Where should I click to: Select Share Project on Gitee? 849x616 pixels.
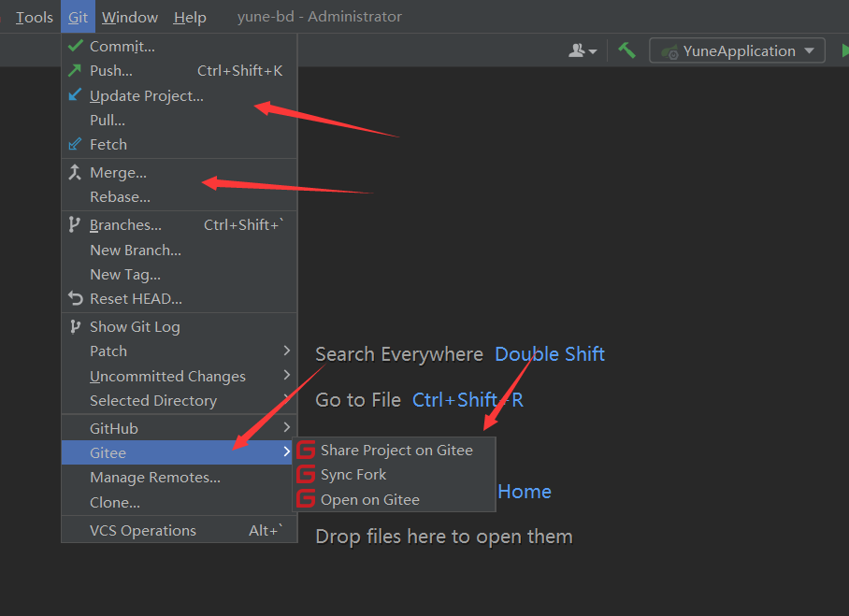pos(395,450)
